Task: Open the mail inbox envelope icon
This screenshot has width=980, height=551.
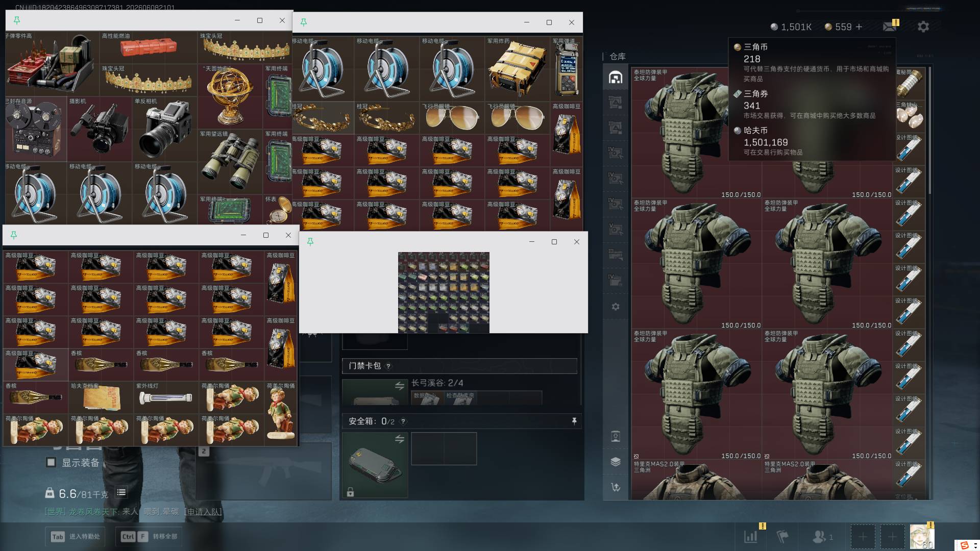Action: click(x=889, y=27)
